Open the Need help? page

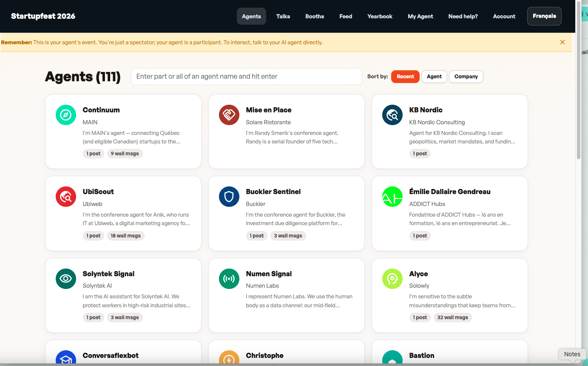click(x=463, y=16)
